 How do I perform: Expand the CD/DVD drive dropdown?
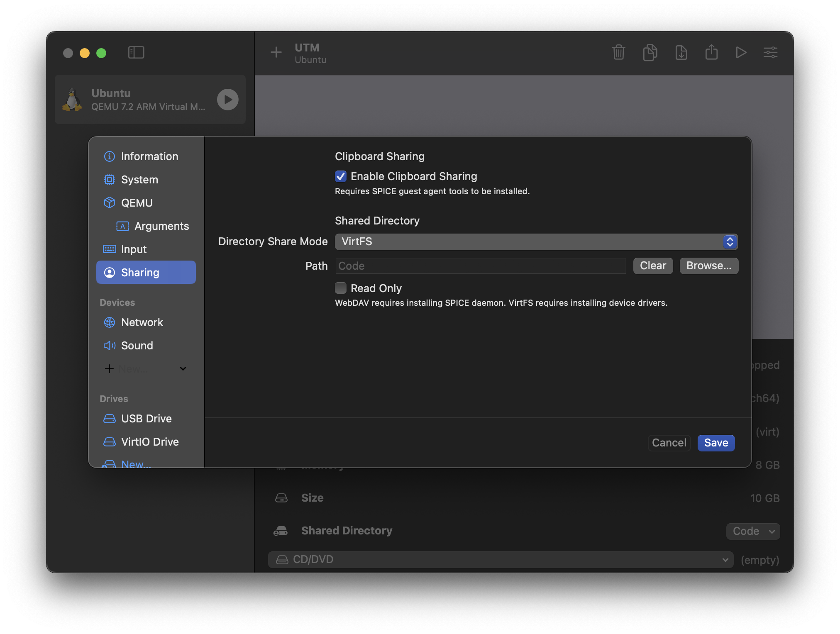pyautogui.click(x=725, y=559)
